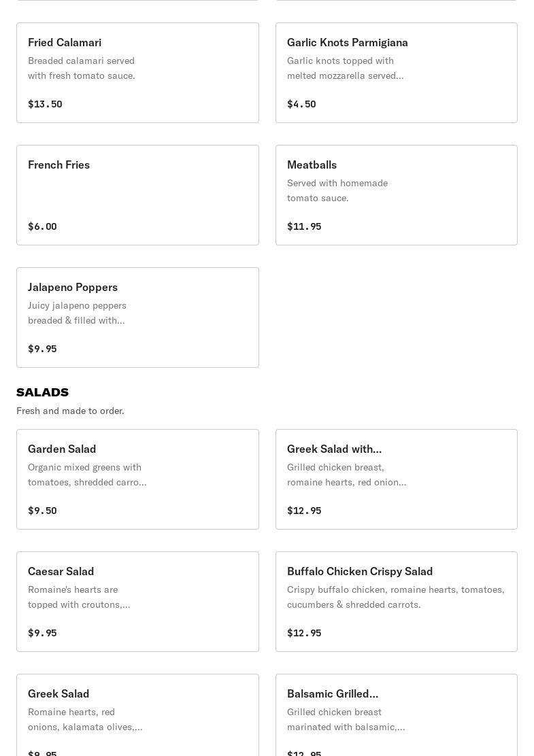This screenshot has width=534, height=756.
Task: Click the $6.00 French Fries price
Action: [x=42, y=226]
